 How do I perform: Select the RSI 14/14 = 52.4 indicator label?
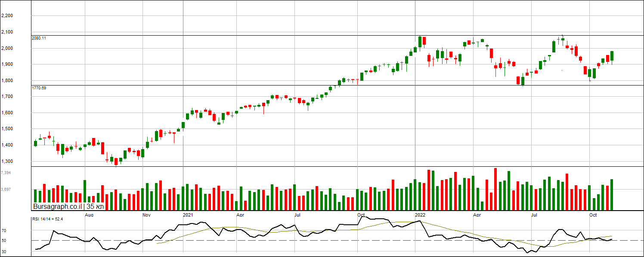click(48, 219)
